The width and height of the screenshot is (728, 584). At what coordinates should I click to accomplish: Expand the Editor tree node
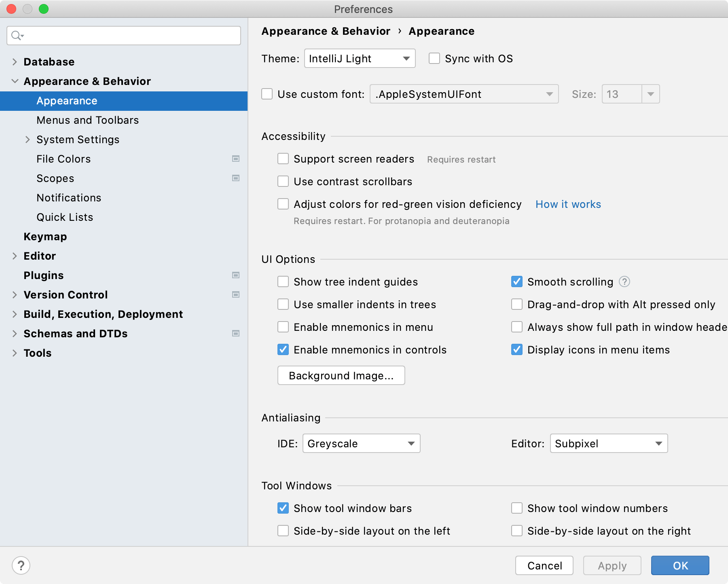pyautogui.click(x=15, y=256)
